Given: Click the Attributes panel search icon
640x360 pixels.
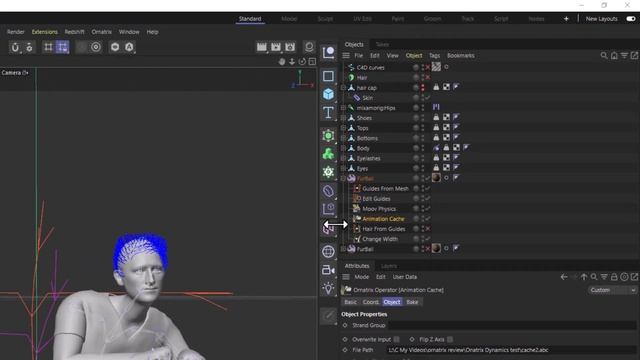Looking at the screenshot, I should click(594, 277).
